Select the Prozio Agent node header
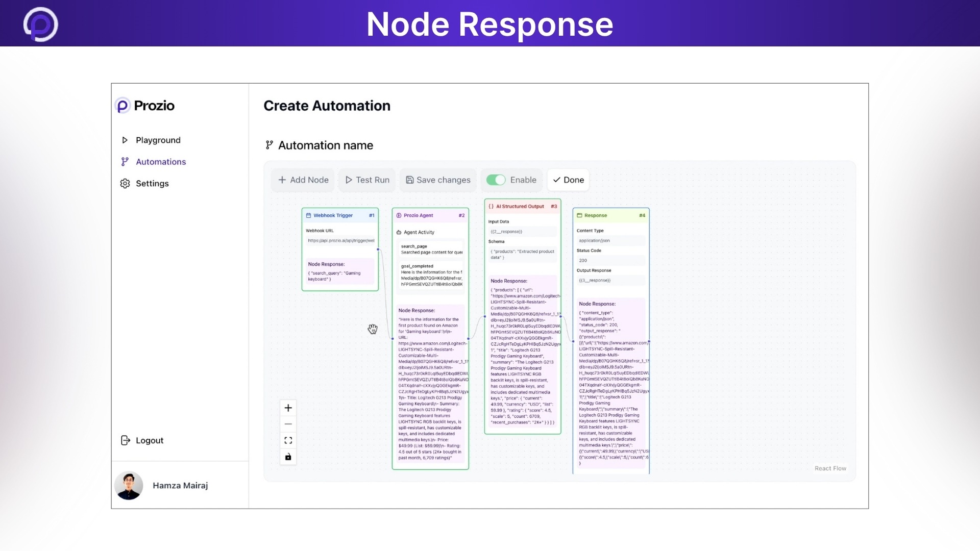The height and width of the screenshot is (551, 980). tap(430, 215)
